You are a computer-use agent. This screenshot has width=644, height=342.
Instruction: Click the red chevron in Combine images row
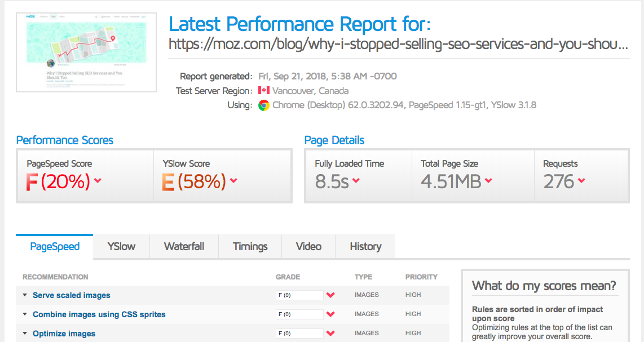click(330, 314)
